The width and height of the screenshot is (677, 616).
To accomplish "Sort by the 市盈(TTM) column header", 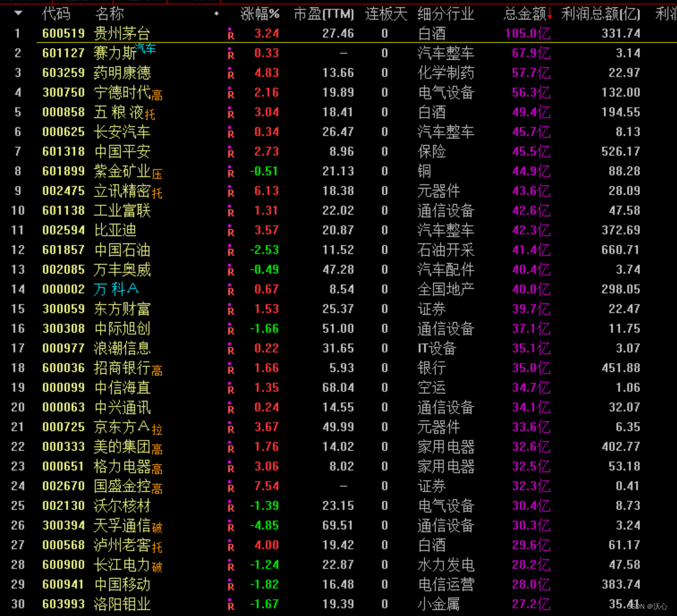I will point(324,14).
